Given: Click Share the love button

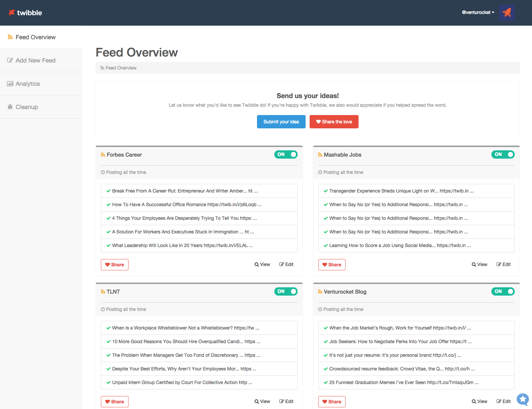Looking at the screenshot, I should [334, 122].
